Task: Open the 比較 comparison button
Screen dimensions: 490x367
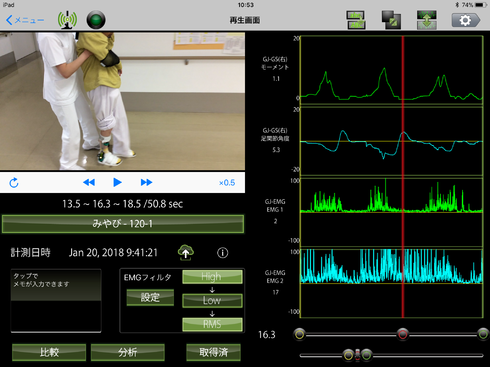Action: [49, 352]
